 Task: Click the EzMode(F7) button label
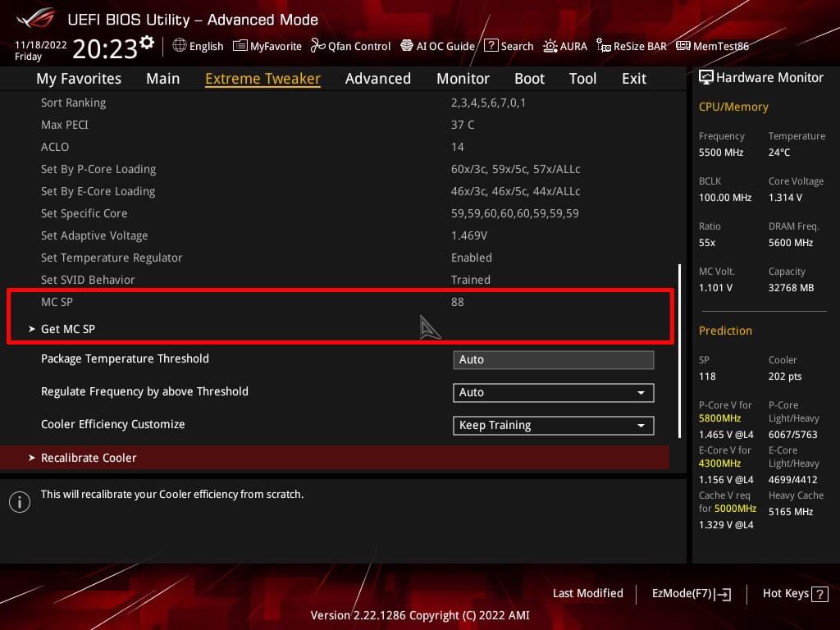click(x=682, y=594)
